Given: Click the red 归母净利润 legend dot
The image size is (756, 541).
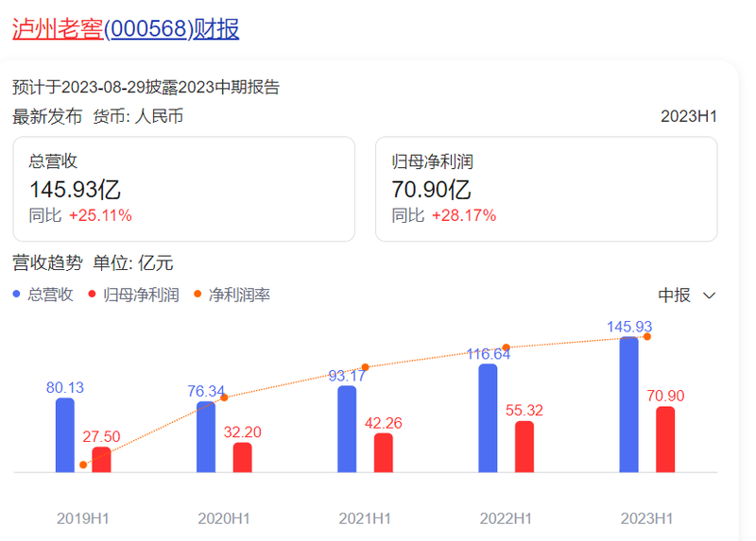Looking at the screenshot, I should click(x=92, y=294).
